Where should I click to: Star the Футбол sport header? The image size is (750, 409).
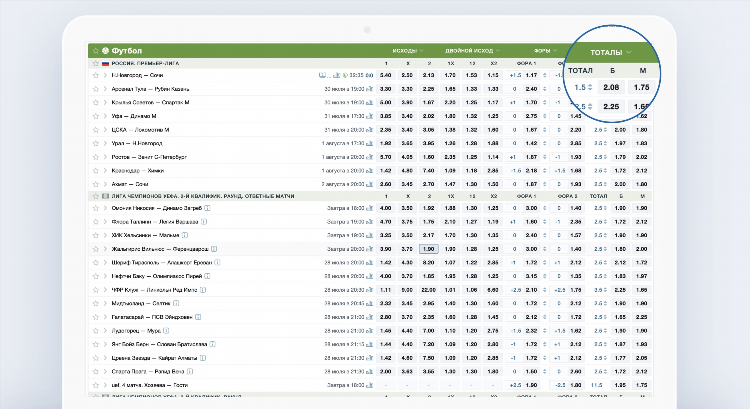click(x=95, y=50)
